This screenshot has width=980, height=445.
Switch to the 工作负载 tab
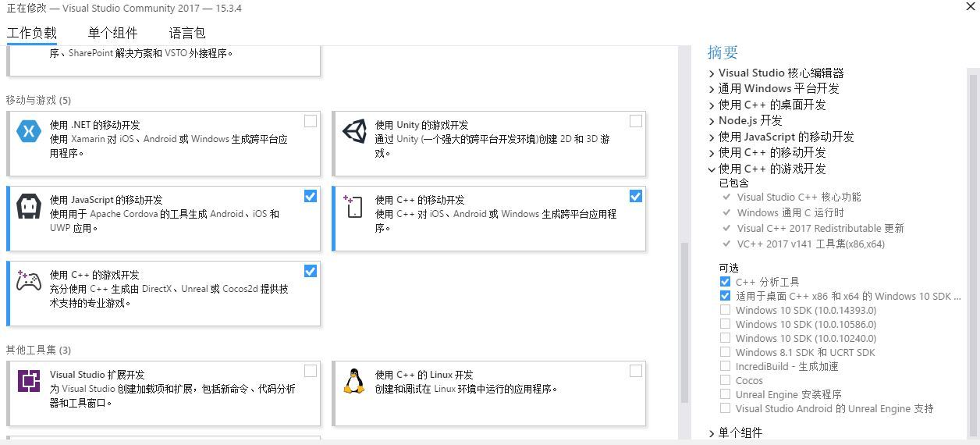point(32,33)
